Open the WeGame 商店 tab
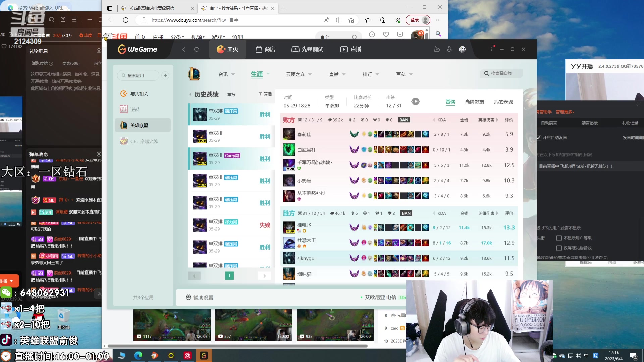The width and height of the screenshot is (644, 362). (x=265, y=49)
